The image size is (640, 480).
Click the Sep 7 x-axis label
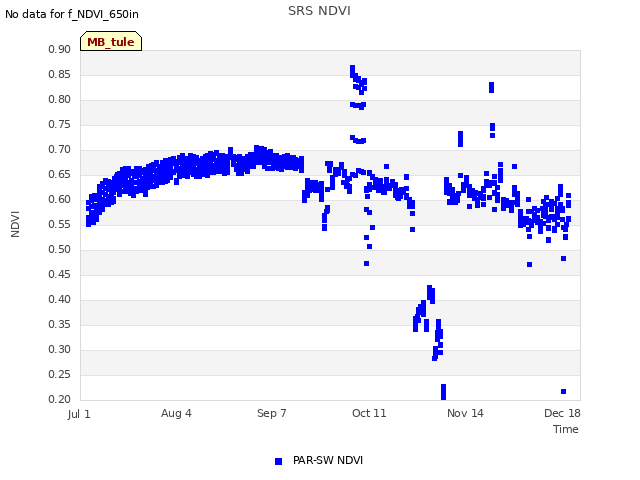pos(271,413)
